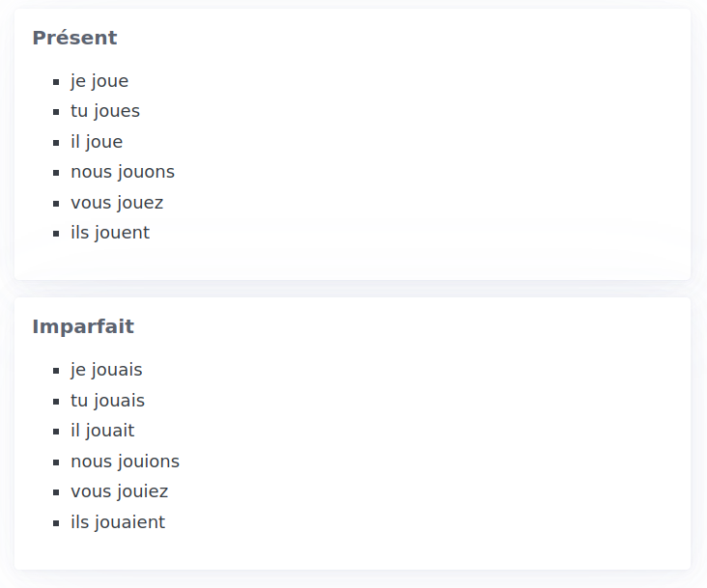Click the bullet beside 'je joue'
Screen dimensions: 707x588
(x=56, y=82)
